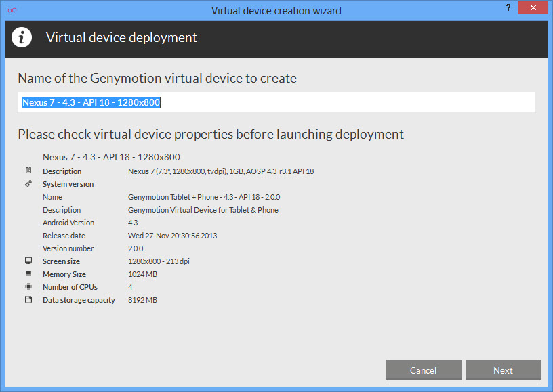Click the 'Release date' label

pyautogui.click(x=64, y=236)
